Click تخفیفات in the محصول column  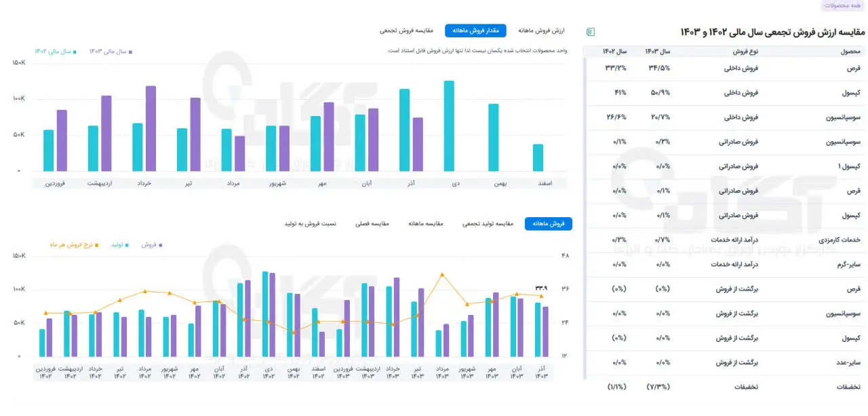tap(850, 387)
